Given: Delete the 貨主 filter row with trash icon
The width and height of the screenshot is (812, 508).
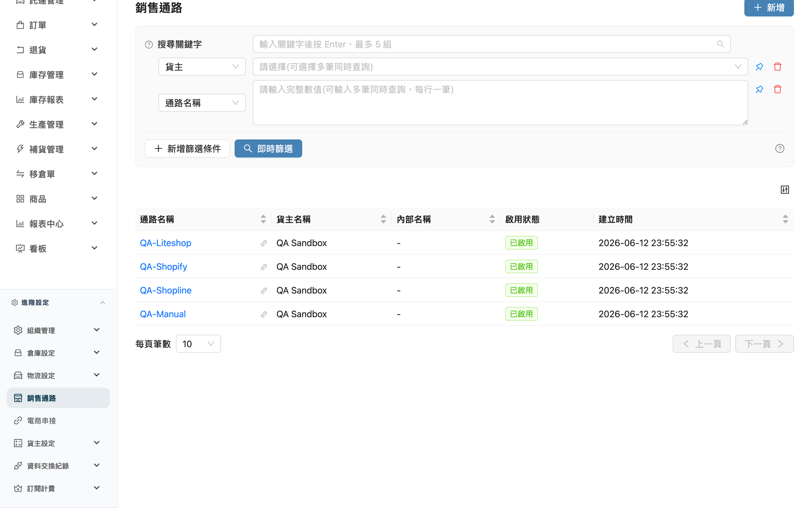Looking at the screenshot, I should 777,67.
